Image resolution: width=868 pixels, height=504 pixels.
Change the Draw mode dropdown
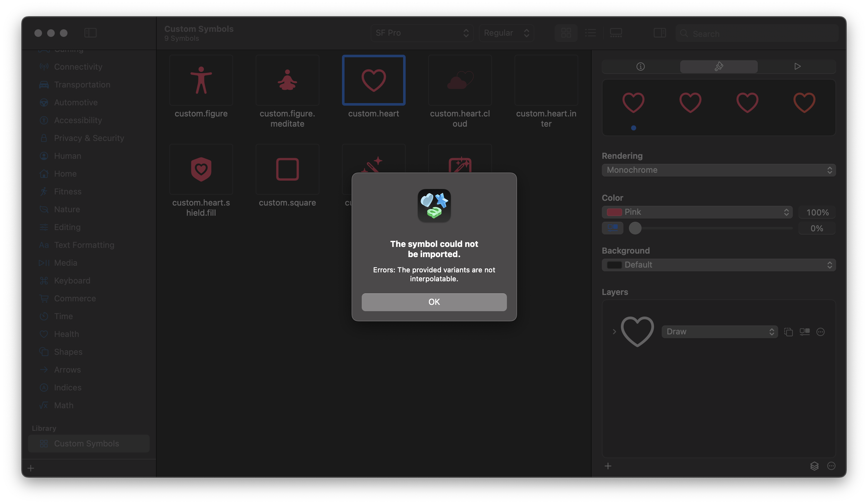[x=719, y=332]
